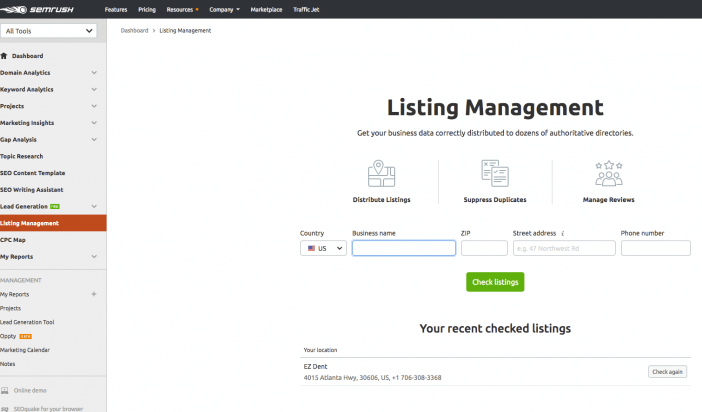This screenshot has width=702, height=412.
Task: Expand Marketing Insights section
Action: point(94,123)
